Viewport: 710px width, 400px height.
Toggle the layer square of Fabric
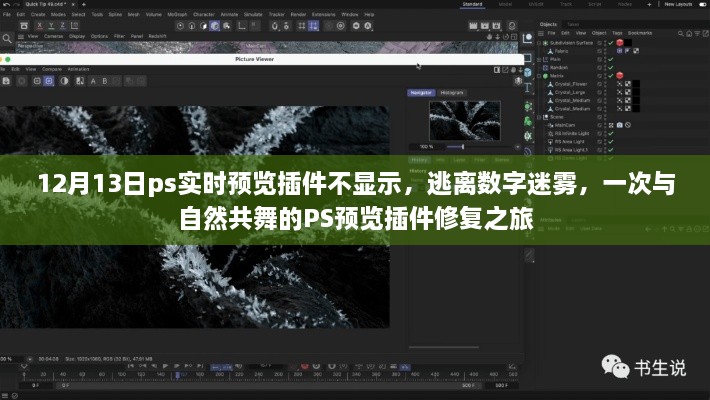click(x=600, y=51)
